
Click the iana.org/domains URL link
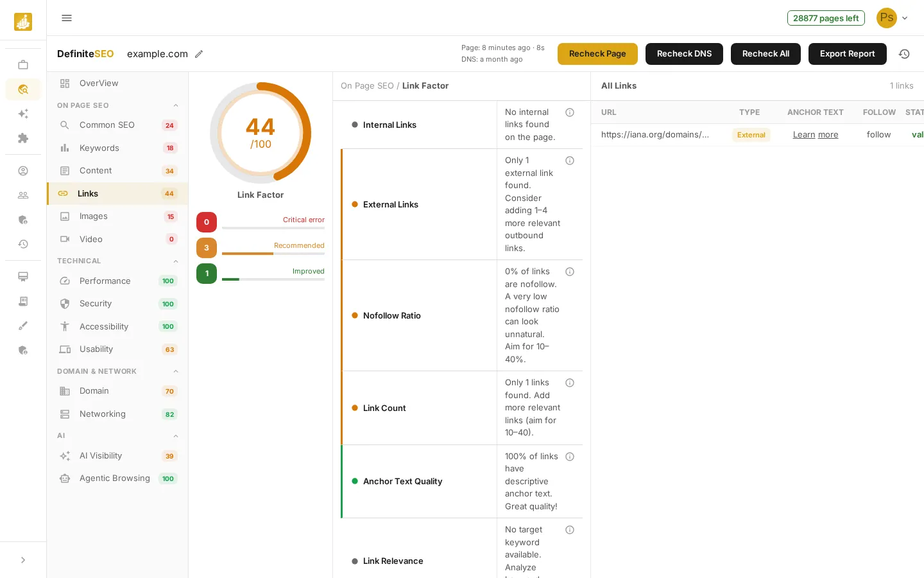click(x=655, y=135)
